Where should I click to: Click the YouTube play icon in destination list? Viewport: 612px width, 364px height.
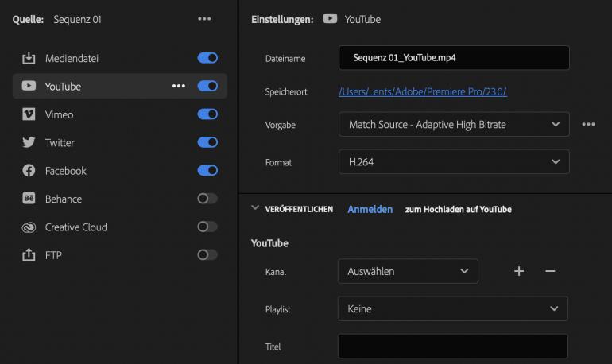click(29, 86)
